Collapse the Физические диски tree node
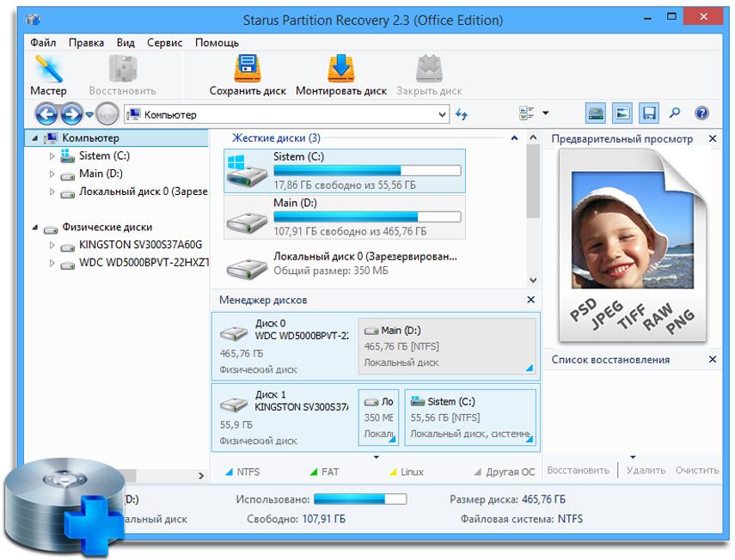Viewport: 735px width, 560px height. point(35,227)
